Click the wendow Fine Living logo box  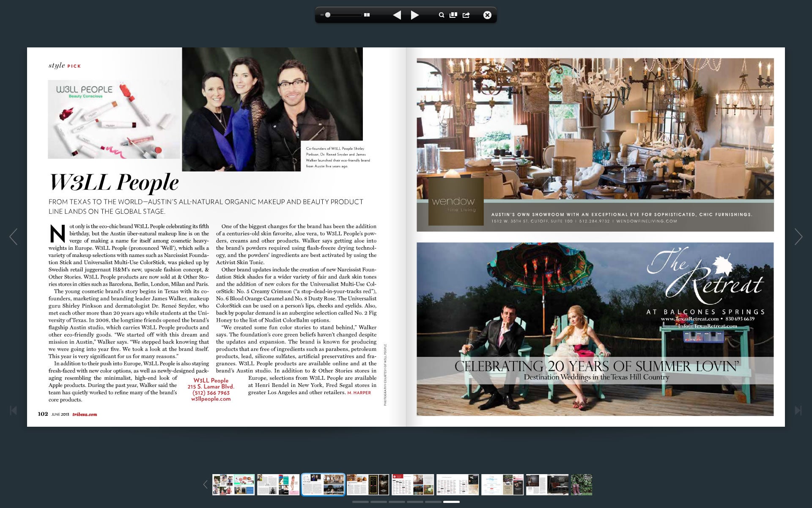[x=456, y=202]
